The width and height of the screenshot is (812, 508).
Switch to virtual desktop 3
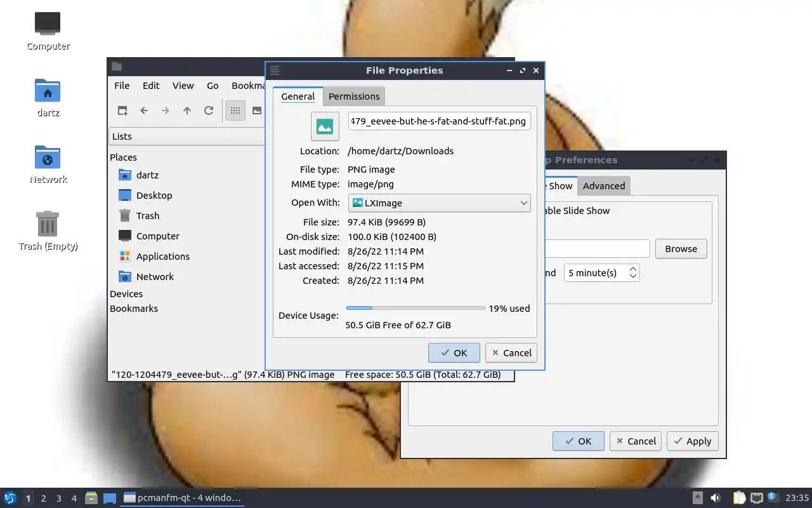tap(58, 498)
